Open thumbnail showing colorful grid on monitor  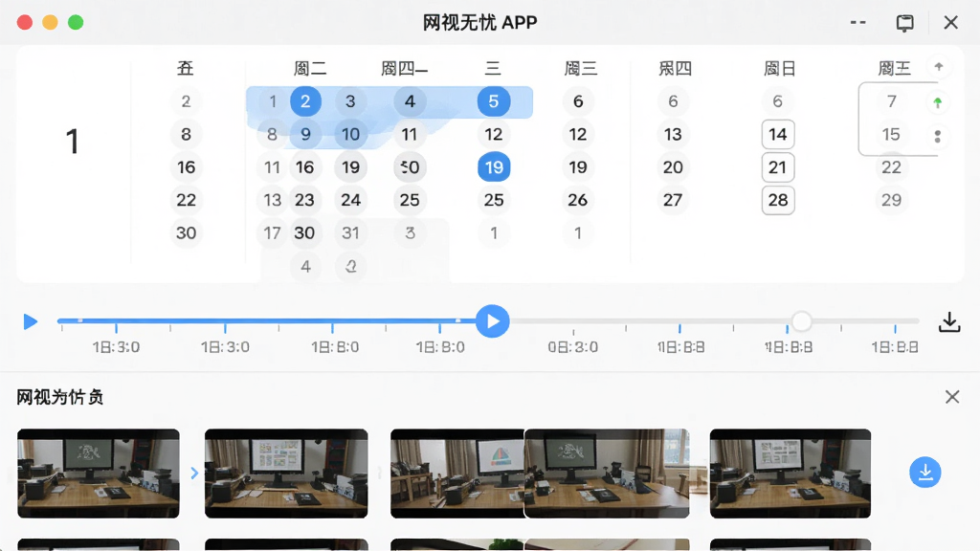[286, 474]
